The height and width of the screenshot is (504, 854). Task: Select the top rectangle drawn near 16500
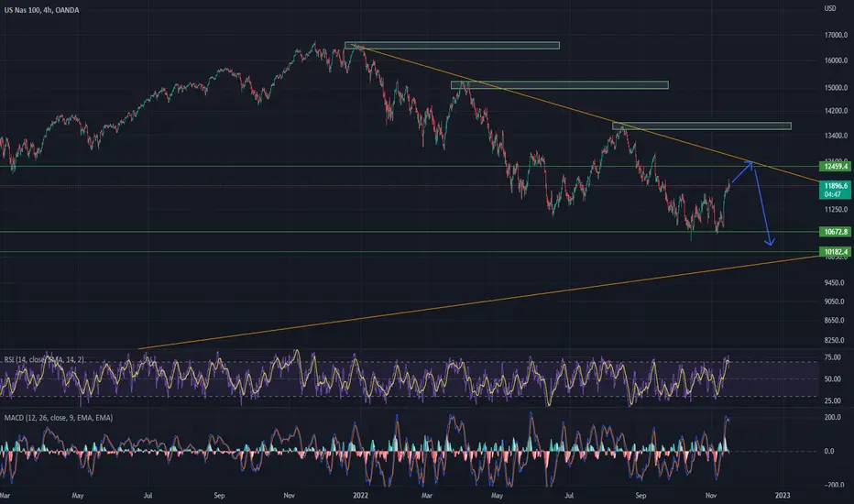[x=452, y=45]
